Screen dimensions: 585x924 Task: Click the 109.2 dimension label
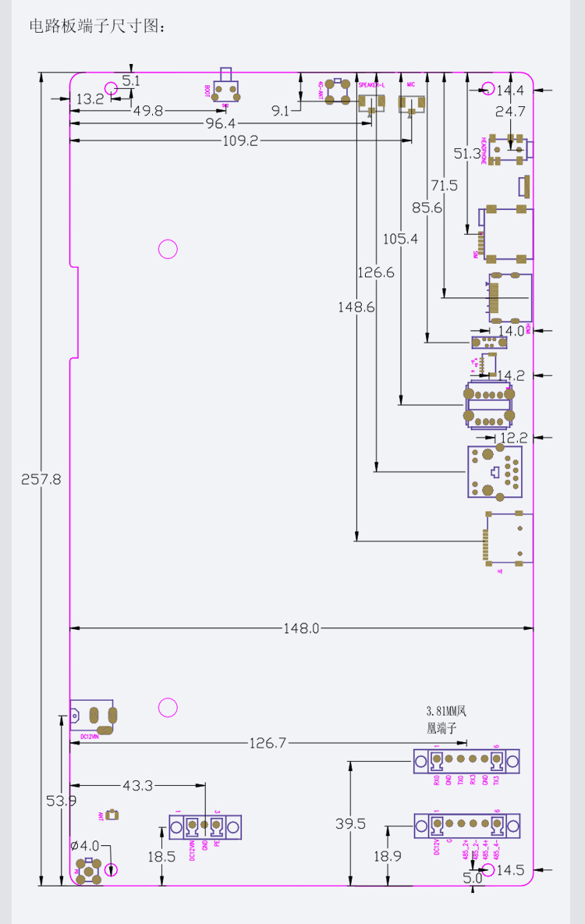point(240,140)
